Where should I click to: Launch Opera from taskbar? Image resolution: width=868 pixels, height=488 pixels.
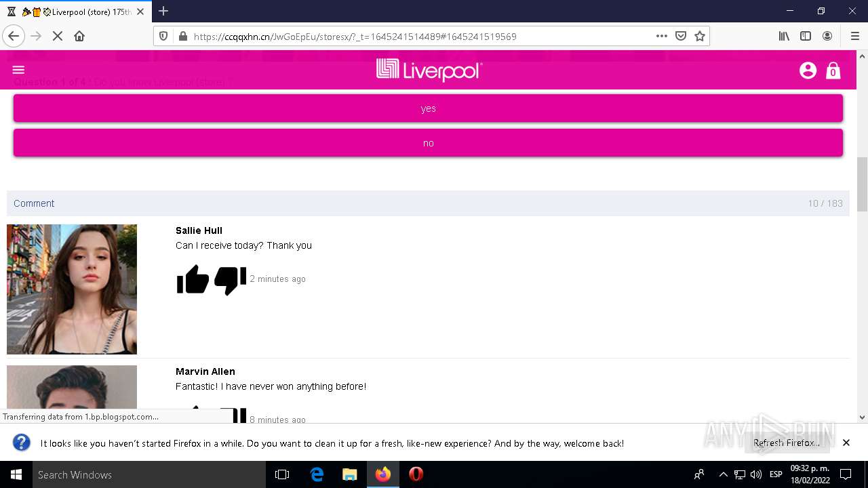click(416, 474)
